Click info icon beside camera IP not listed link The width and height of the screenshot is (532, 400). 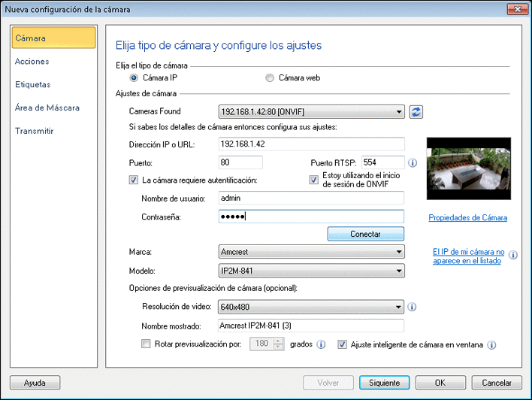[513, 255]
